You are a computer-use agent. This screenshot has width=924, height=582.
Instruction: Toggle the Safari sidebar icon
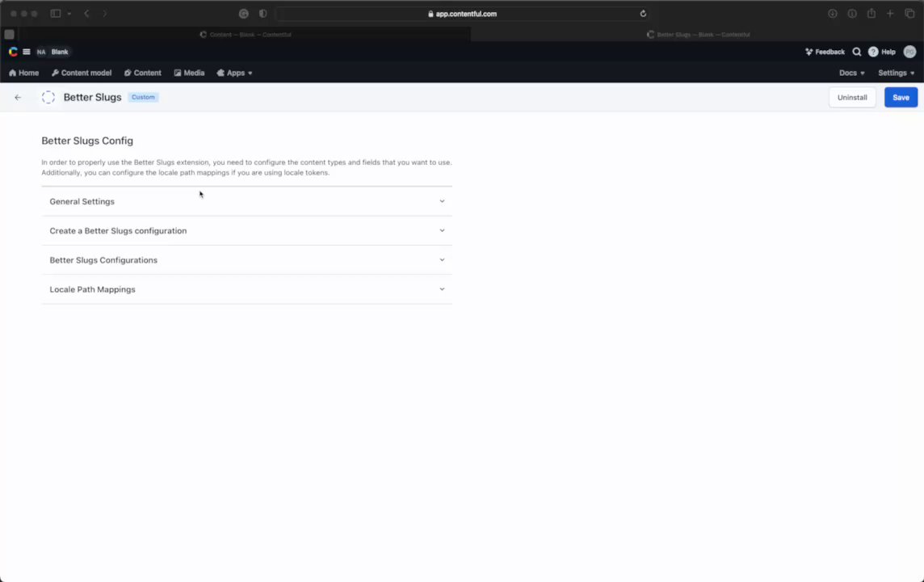pyautogui.click(x=56, y=14)
